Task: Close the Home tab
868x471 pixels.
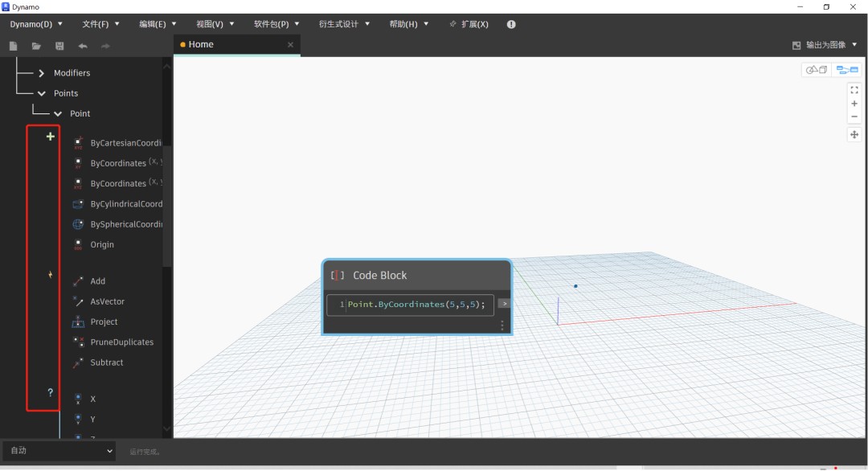Action: point(291,45)
